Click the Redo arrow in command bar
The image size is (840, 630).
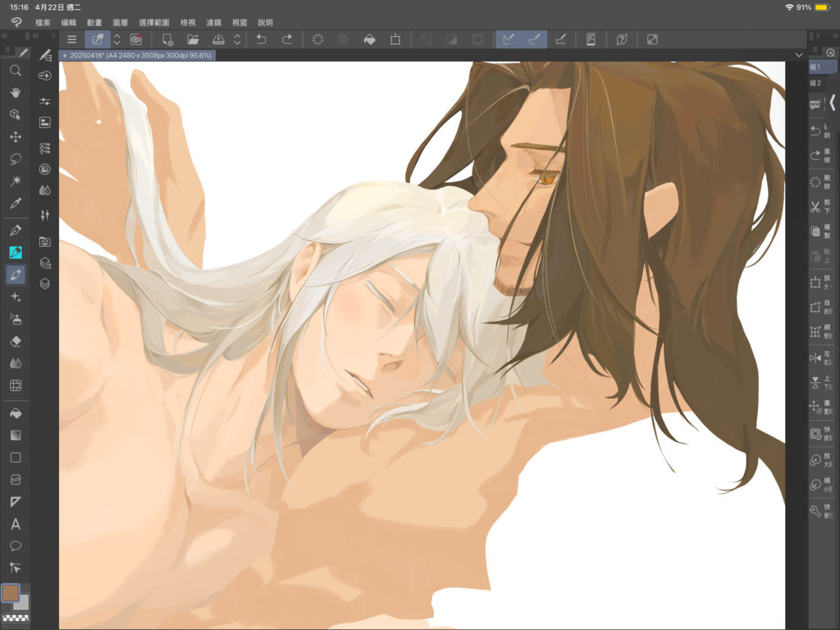[x=287, y=39]
